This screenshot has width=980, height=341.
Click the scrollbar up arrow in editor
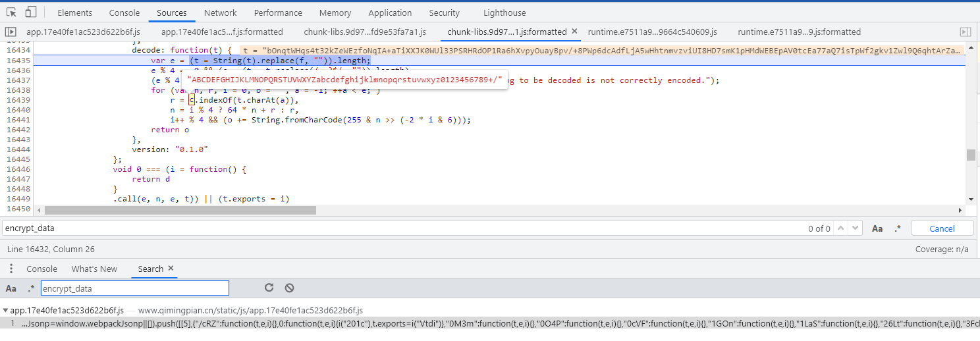pos(971,47)
